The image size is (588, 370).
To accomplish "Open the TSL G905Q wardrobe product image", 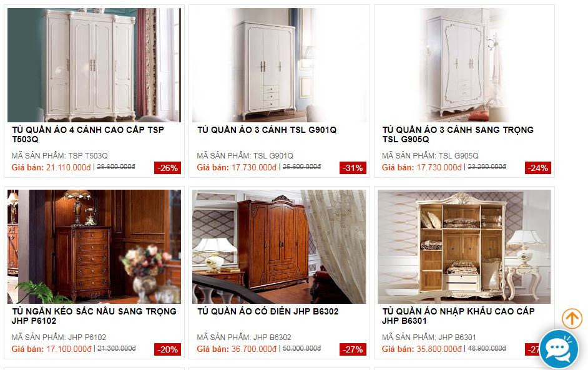I will pos(464,65).
